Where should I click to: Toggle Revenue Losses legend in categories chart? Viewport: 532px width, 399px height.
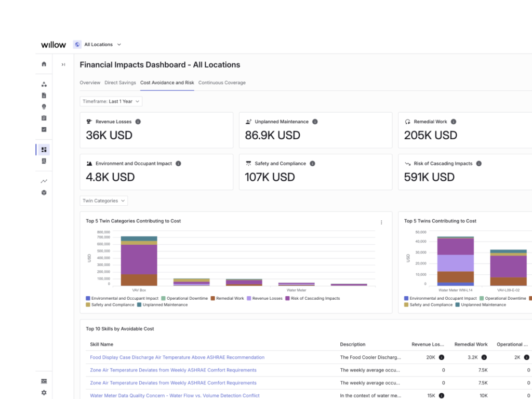click(264, 298)
